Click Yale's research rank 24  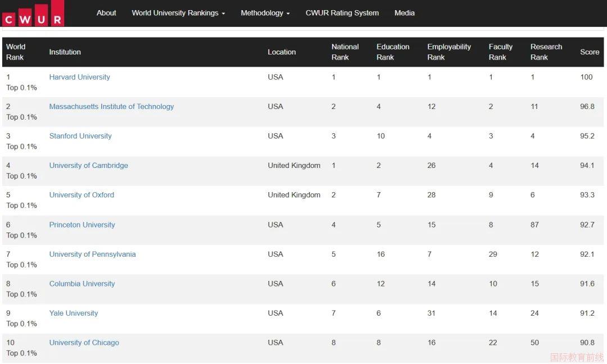(x=534, y=313)
